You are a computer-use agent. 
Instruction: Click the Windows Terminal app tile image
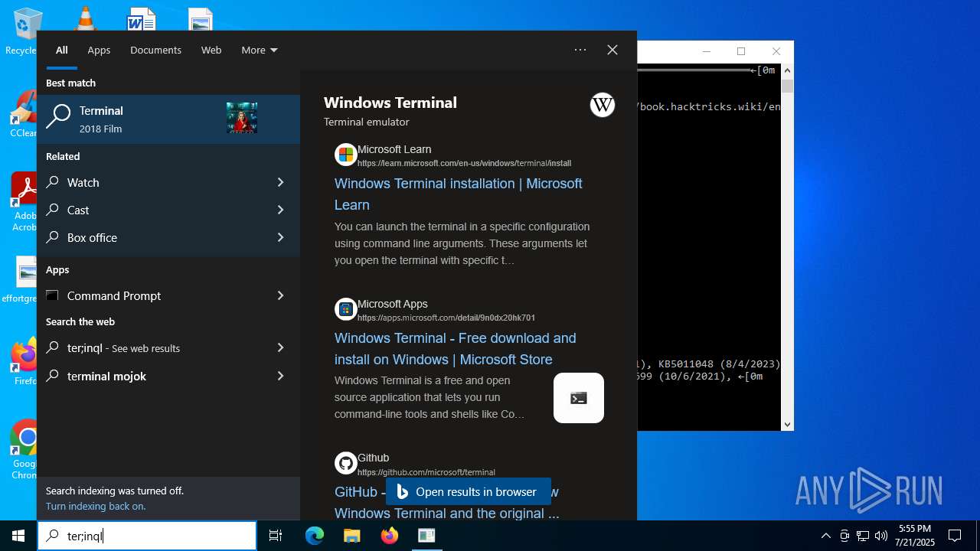click(579, 398)
